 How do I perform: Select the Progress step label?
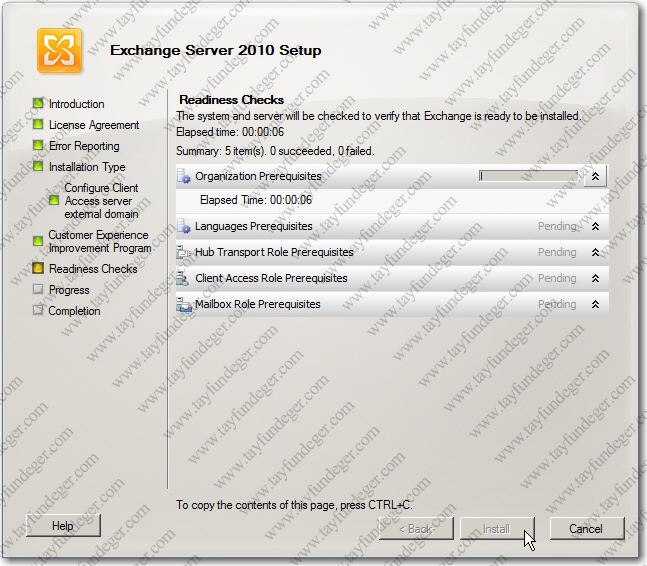tap(69, 290)
